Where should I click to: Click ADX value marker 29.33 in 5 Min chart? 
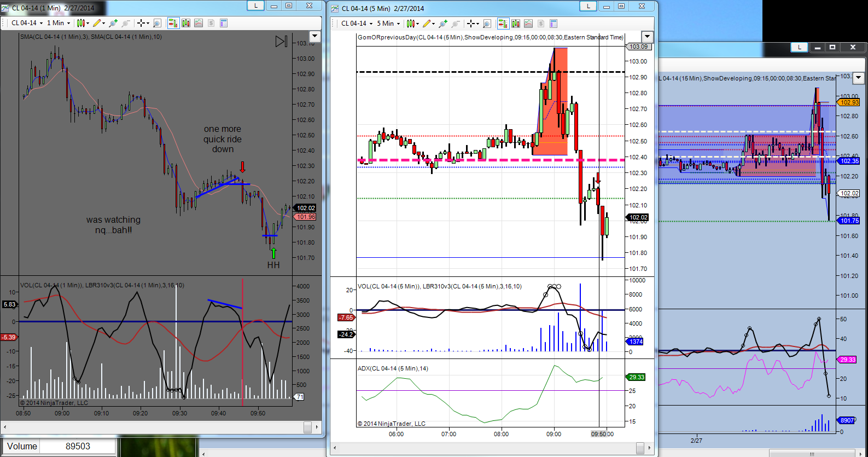[x=636, y=377]
